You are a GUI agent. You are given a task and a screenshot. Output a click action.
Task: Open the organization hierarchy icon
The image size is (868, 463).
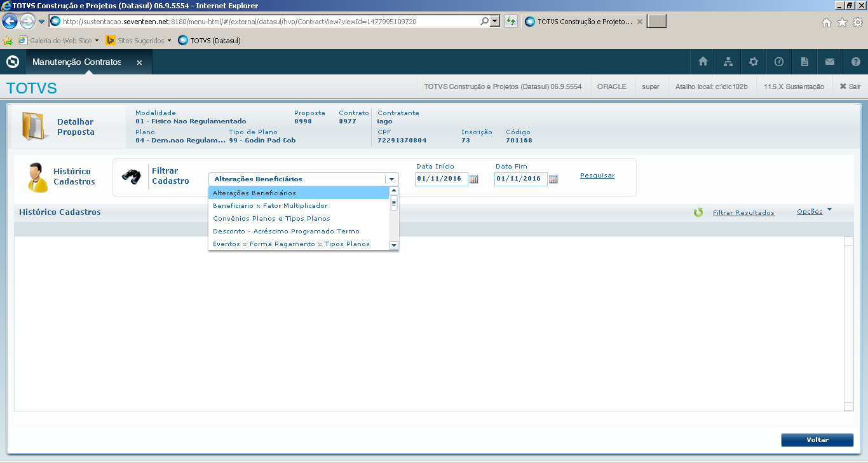coord(728,62)
